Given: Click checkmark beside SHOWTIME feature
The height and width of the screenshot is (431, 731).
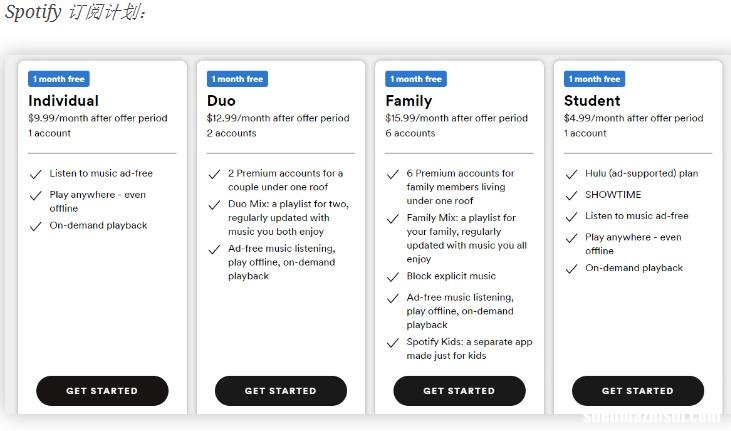Looking at the screenshot, I should point(572,195).
